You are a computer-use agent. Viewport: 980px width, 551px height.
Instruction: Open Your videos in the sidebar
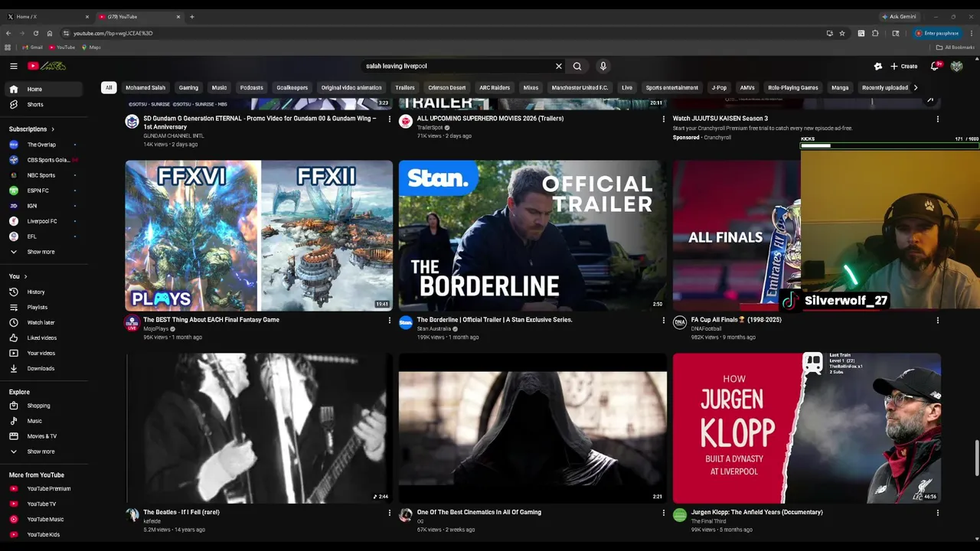coord(44,353)
